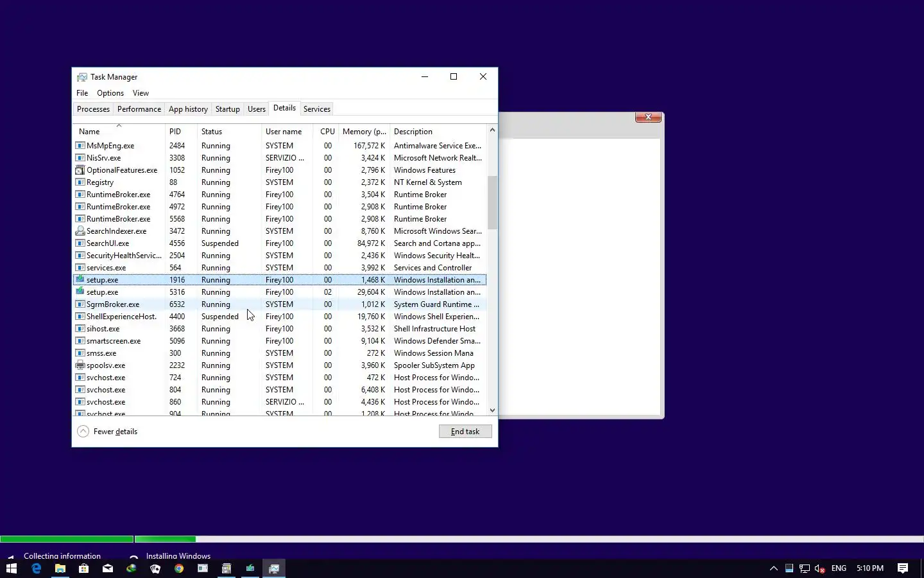Launch Microsoft Edge from the taskbar
Viewport: 924px width, 578px height.
click(x=36, y=568)
